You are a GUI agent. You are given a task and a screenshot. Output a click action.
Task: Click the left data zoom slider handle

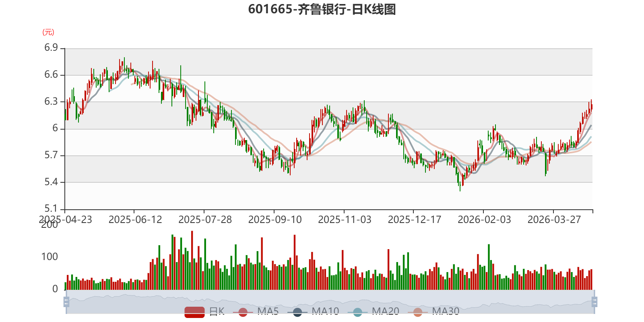[66, 302]
